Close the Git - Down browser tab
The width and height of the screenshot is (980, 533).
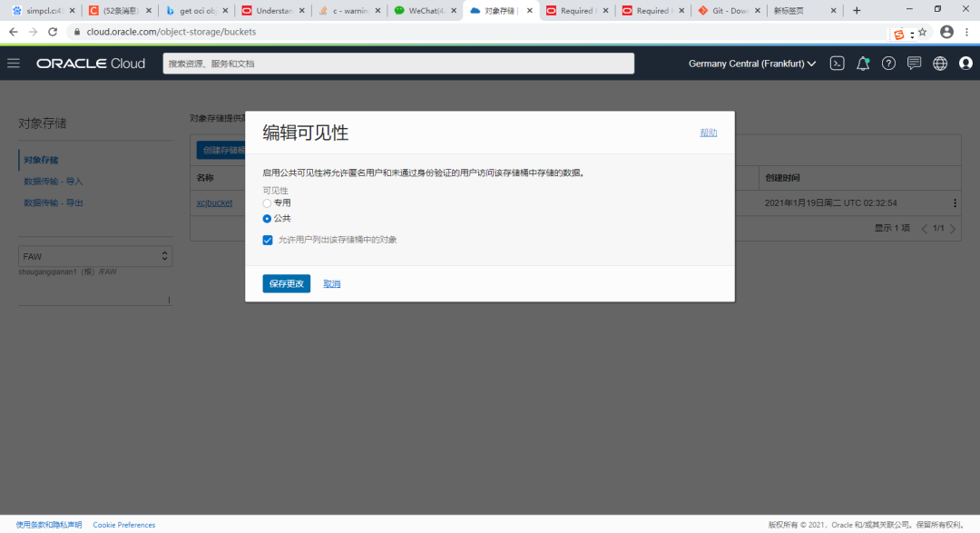[x=758, y=11]
